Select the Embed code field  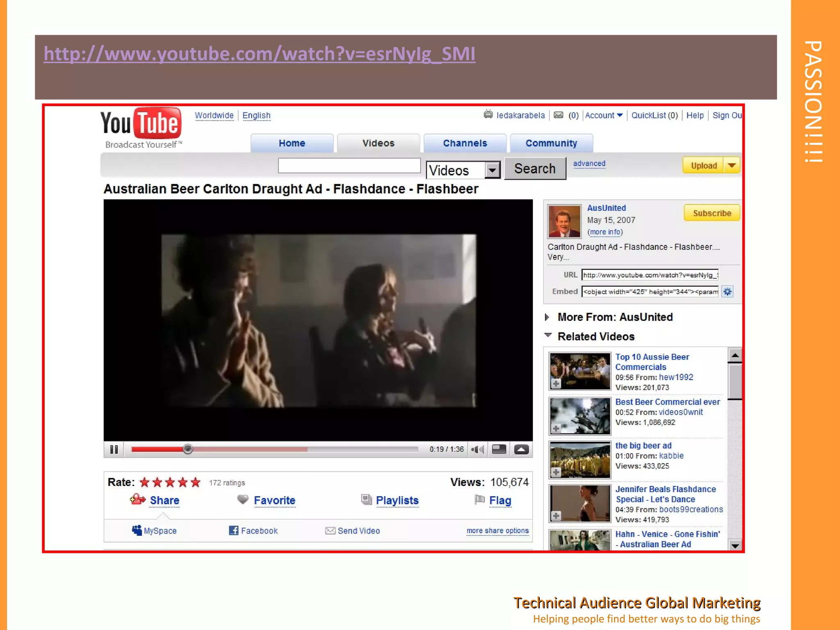tap(650, 292)
